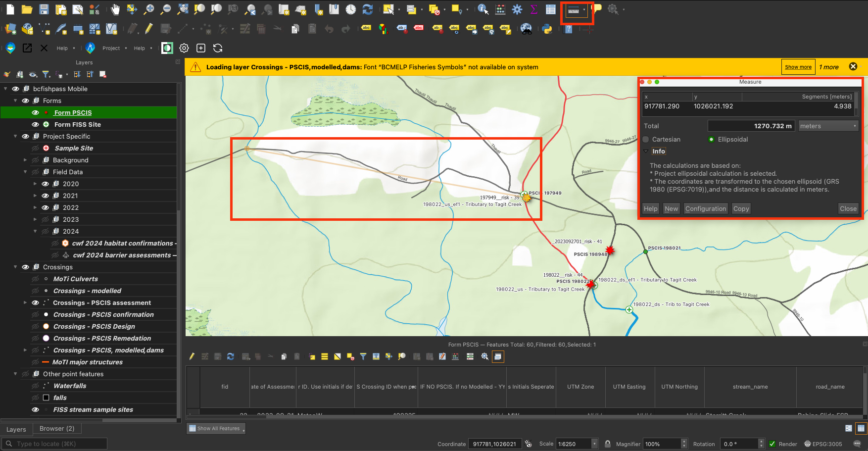Collapse the Crossings group
Viewport: 868px width, 451px height.
point(15,267)
